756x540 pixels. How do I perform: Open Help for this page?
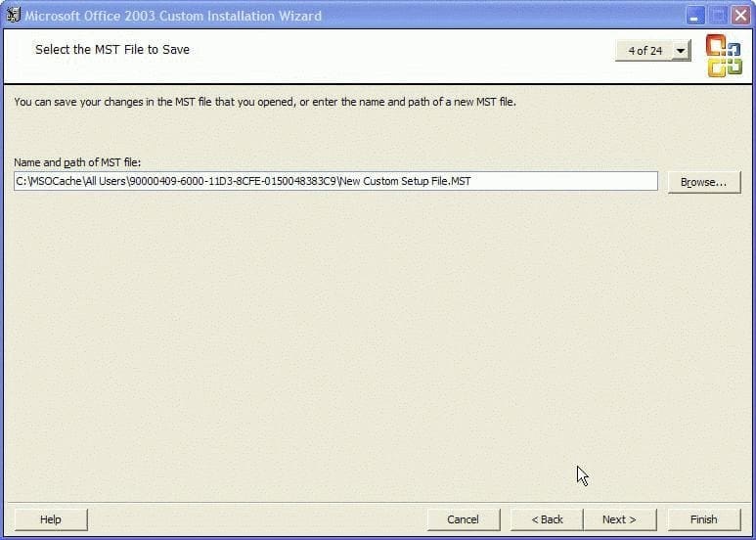pyautogui.click(x=51, y=519)
